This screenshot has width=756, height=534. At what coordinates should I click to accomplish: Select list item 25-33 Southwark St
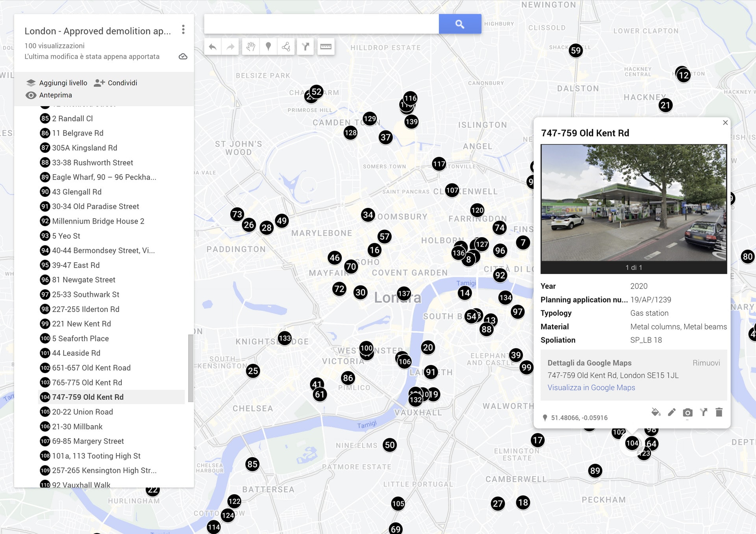(111, 295)
